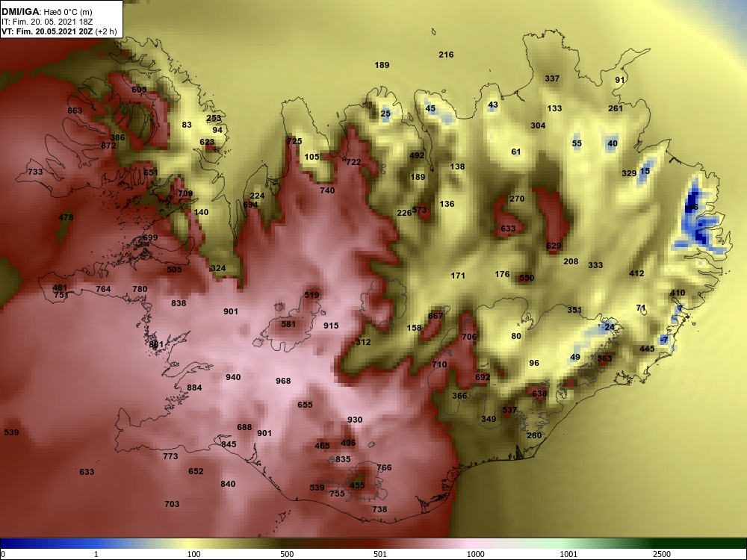Select the number 722
Screen dimensions: 747x560
point(353,162)
